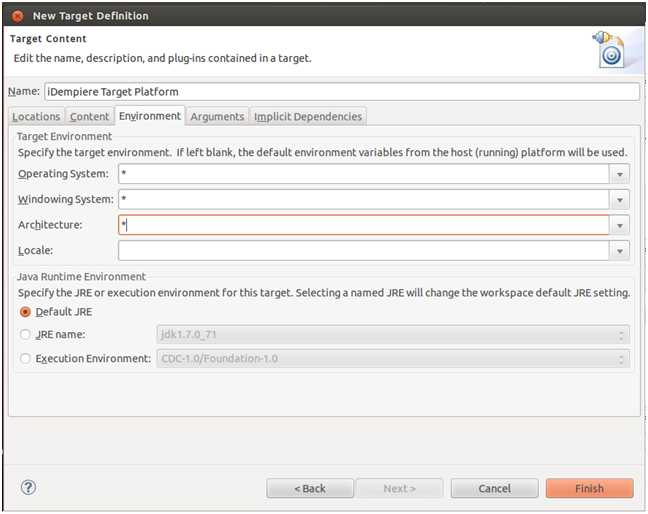Open the jdk1.7.0_71 JRE name dropdown
648x514 pixels.
(393, 334)
